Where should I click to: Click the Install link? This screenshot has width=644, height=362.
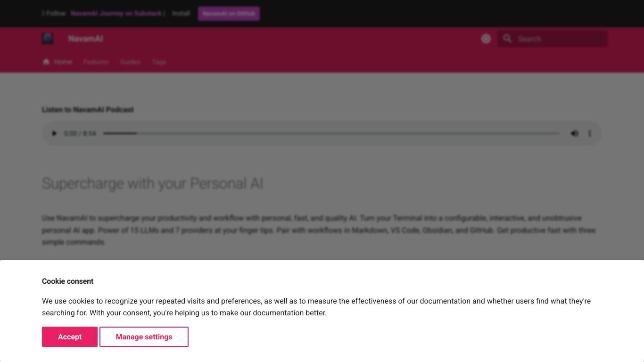(x=181, y=13)
